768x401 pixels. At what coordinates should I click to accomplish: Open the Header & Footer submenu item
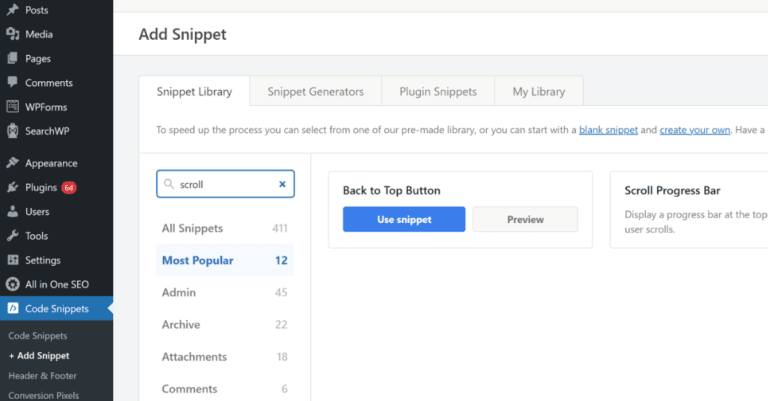click(x=43, y=376)
